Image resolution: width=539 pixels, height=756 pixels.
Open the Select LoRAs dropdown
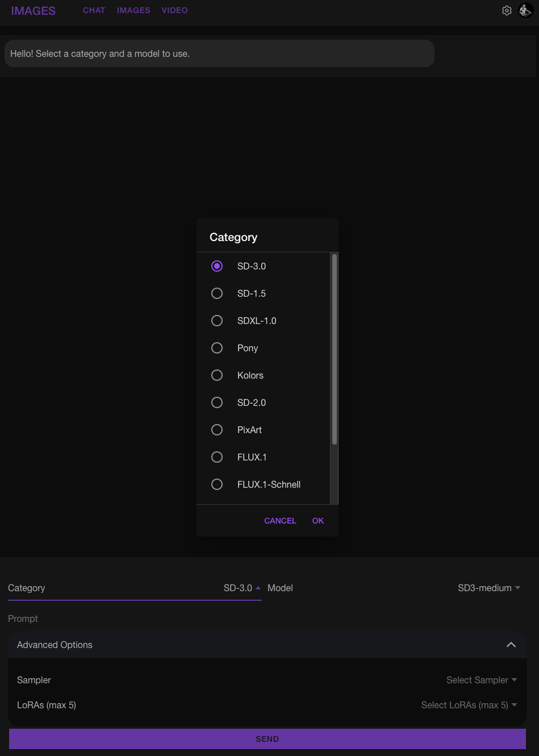pos(469,705)
